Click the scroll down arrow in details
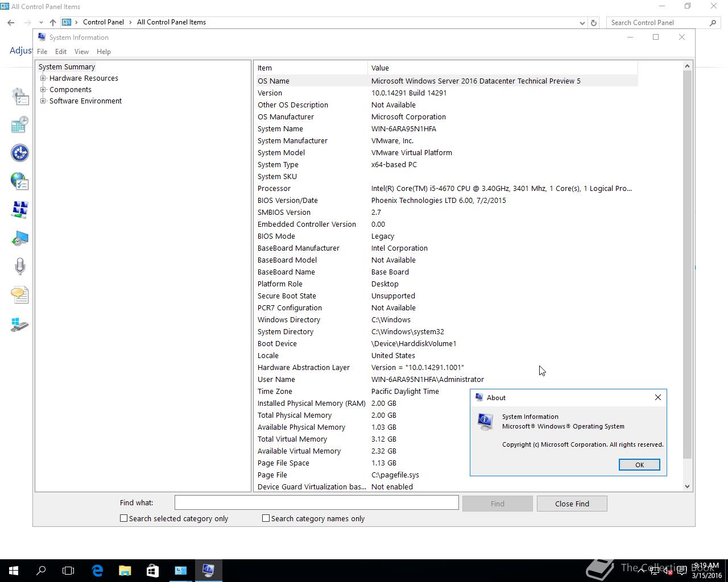Screen dimensions: 728x582 [687, 487]
